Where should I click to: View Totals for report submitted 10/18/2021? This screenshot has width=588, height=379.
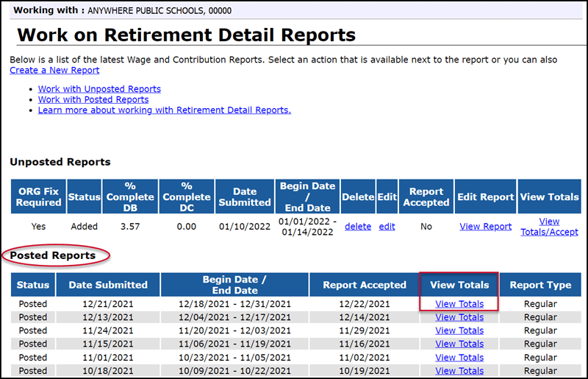(x=459, y=371)
